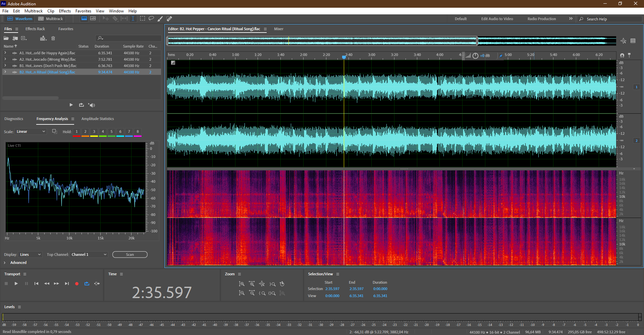Open the Scale Linear dropdown

point(30,131)
